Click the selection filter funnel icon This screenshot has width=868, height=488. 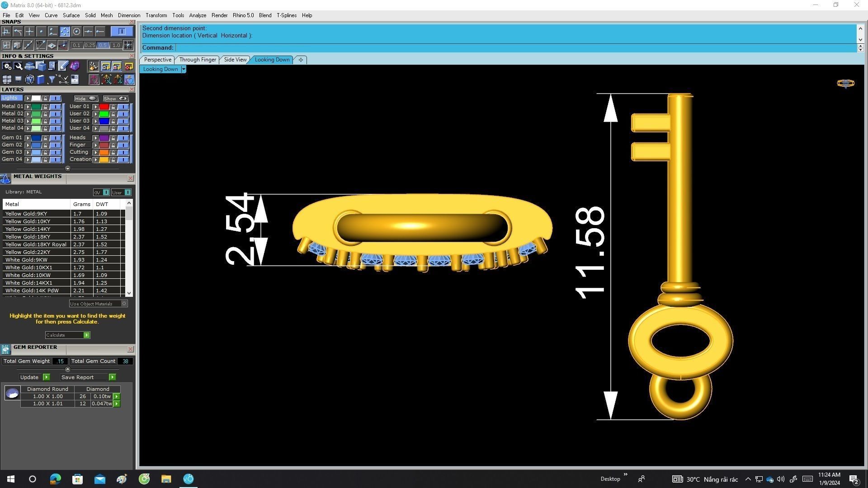(x=52, y=80)
